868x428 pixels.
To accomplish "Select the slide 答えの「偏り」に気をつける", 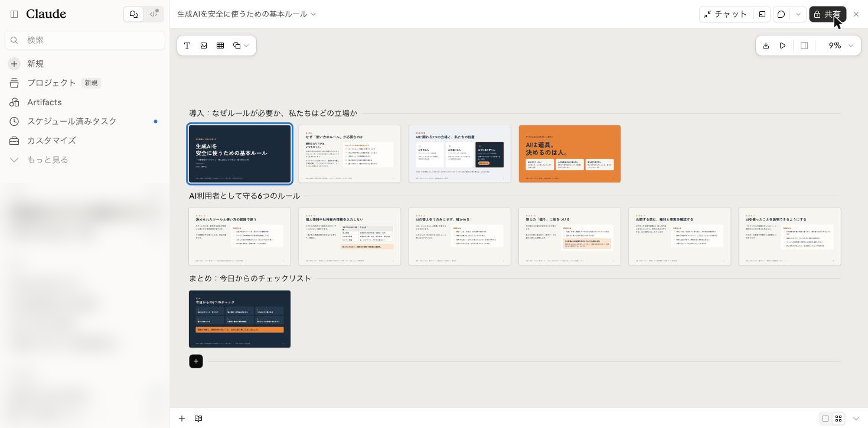I will click(x=570, y=236).
